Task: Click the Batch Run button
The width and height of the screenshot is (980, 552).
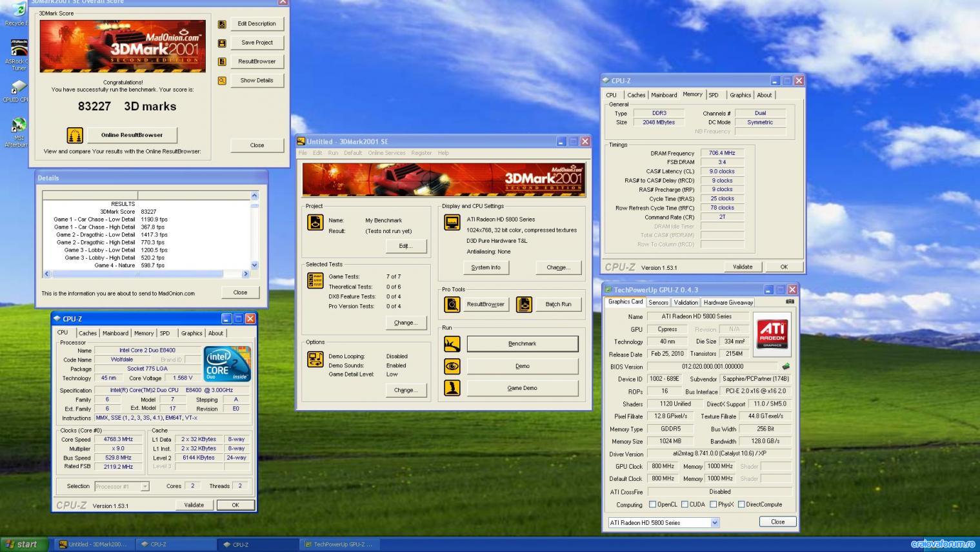Action: [558, 304]
